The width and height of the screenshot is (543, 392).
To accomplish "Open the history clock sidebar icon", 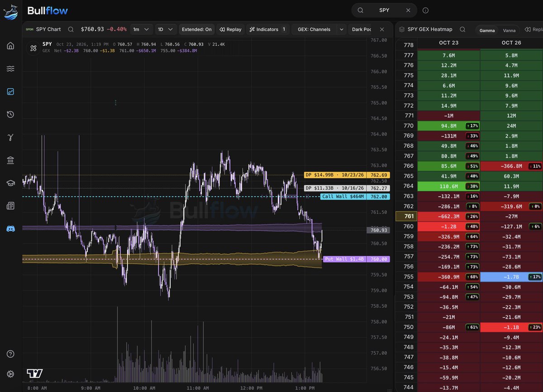I will click(10, 115).
